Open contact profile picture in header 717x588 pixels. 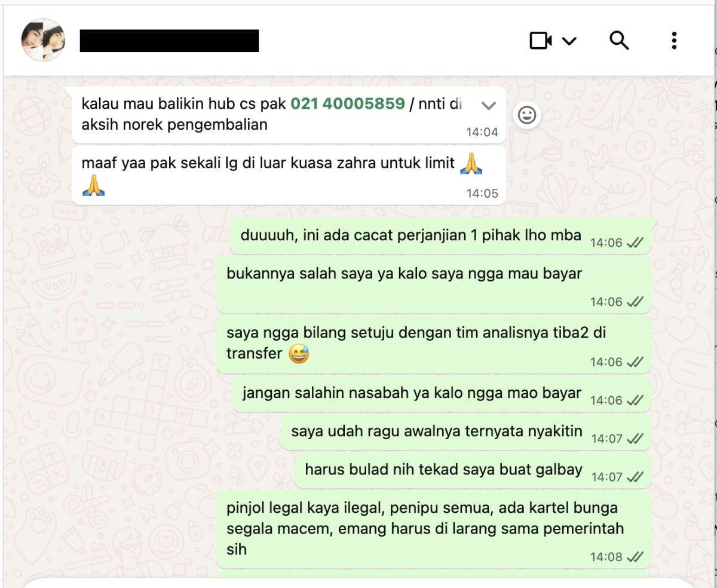click(x=43, y=40)
